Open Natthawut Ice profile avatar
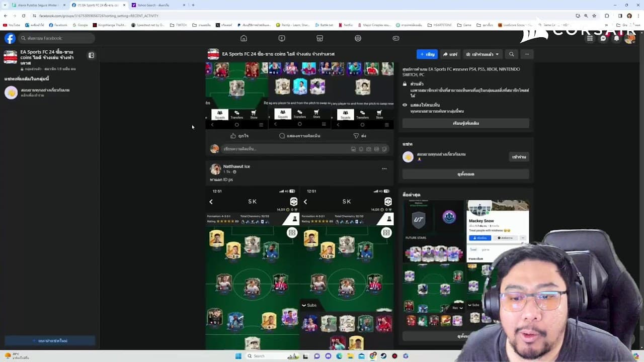 coord(215,169)
